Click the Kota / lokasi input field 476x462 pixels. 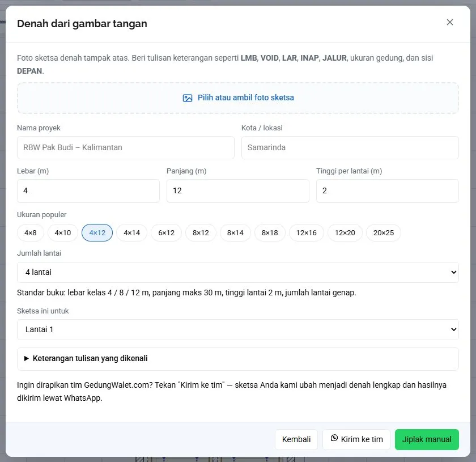coord(350,147)
